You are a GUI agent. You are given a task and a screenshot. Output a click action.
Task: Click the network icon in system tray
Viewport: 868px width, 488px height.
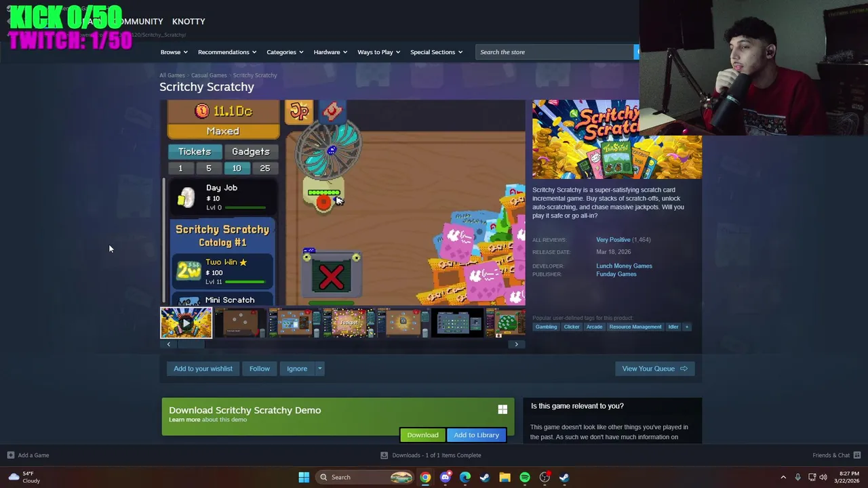[x=812, y=477]
